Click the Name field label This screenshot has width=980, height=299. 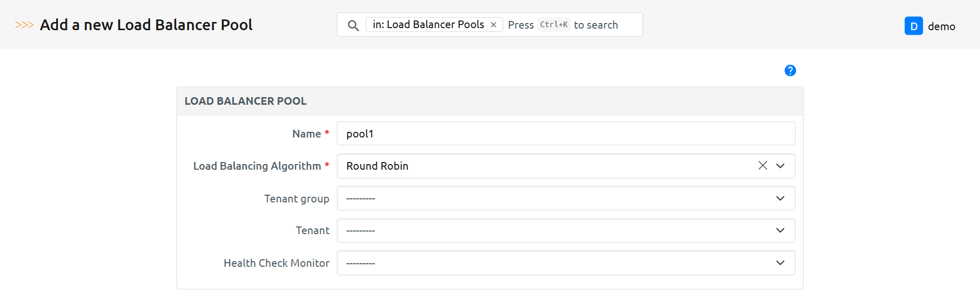pyautogui.click(x=306, y=134)
